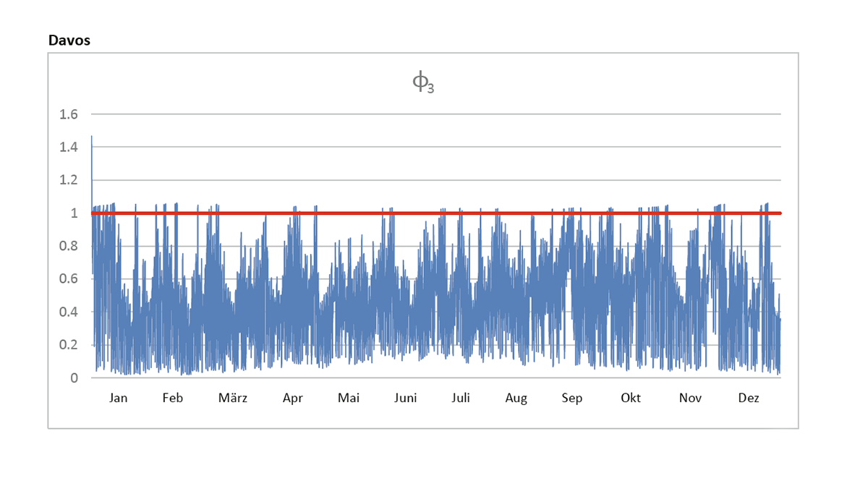Click the 1.2 y-axis label
Image resolution: width=868 pixels, height=494 pixels.
(69, 180)
